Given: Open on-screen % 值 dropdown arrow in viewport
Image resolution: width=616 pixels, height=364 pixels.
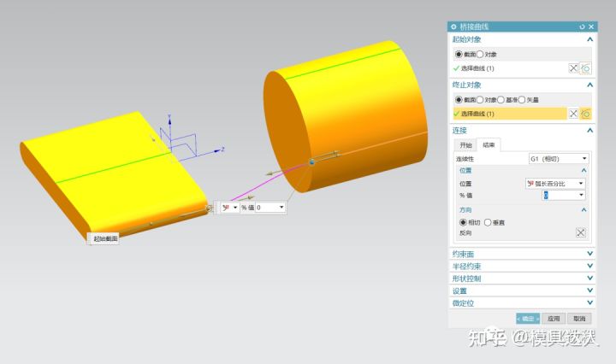Looking at the screenshot, I should [x=281, y=208].
